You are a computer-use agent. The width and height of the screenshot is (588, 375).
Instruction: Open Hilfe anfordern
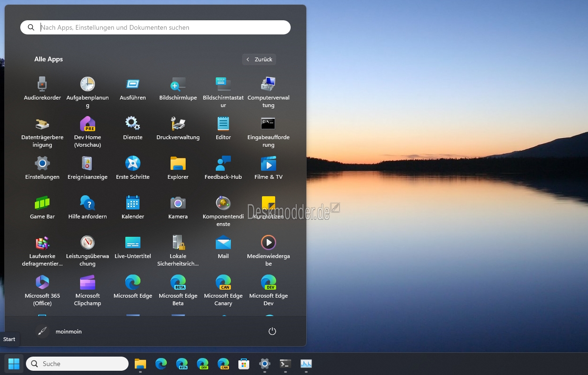coord(88,208)
